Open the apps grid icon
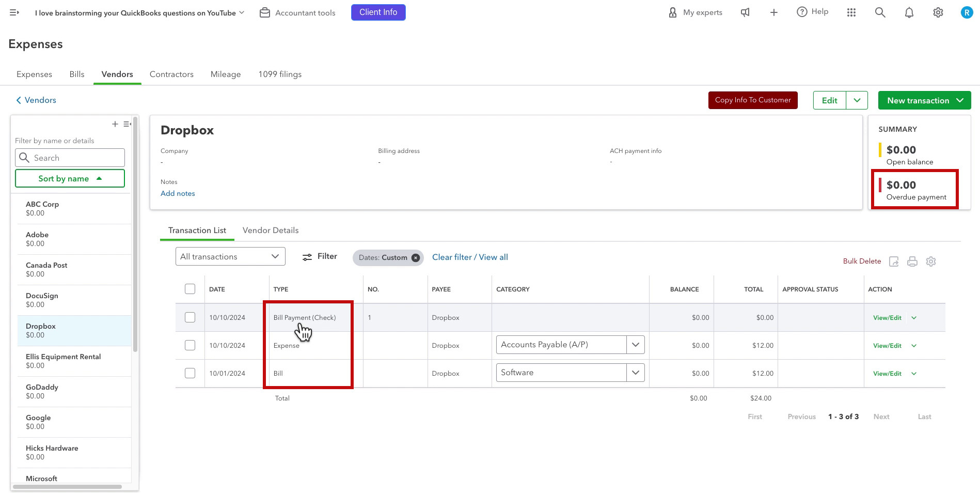The height and width of the screenshot is (493, 980). tap(851, 12)
